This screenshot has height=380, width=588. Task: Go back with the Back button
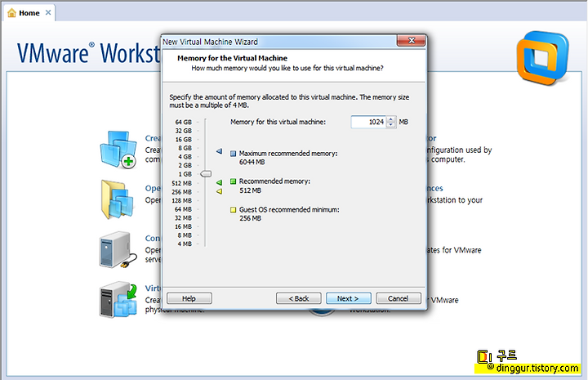pyautogui.click(x=299, y=298)
